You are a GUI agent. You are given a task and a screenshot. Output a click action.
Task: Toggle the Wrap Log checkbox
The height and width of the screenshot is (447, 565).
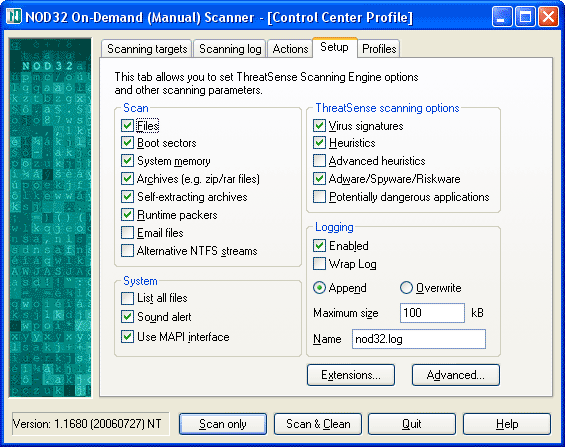tap(319, 264)
